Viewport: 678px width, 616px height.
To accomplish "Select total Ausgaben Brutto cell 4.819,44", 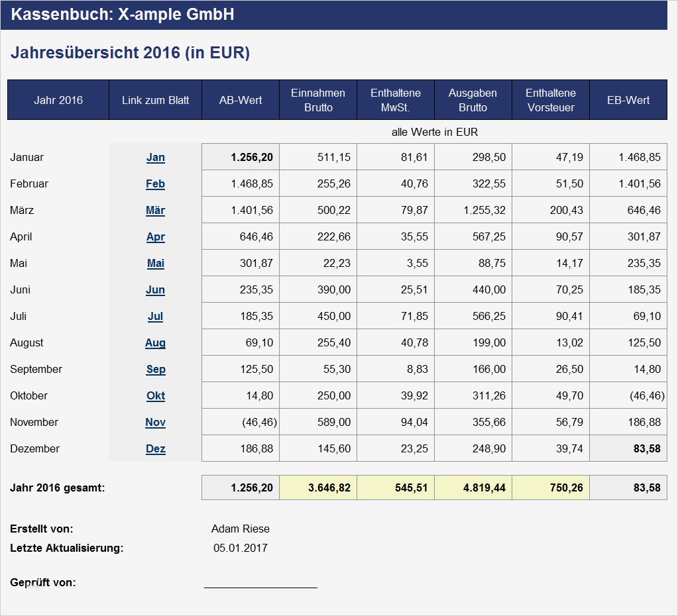I will coord(473,488).
